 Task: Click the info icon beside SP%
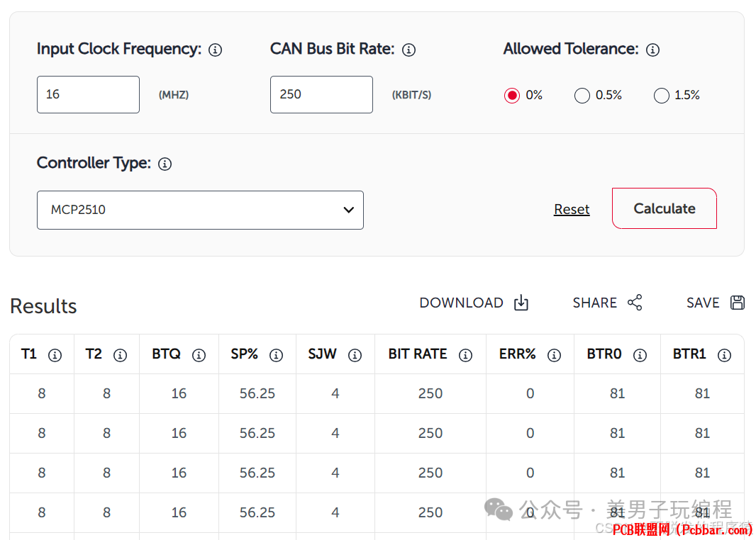[277, 355]
